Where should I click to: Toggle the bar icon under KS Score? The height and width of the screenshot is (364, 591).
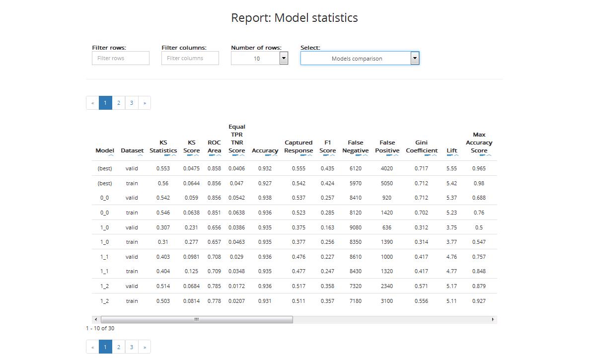pyautogui.click(x=189, y=156)
